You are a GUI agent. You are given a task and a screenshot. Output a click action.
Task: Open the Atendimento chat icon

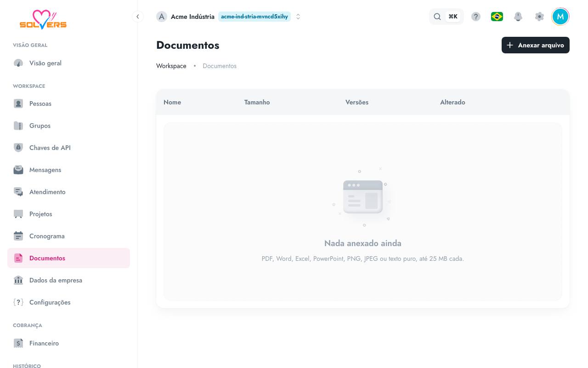point(18,192)
